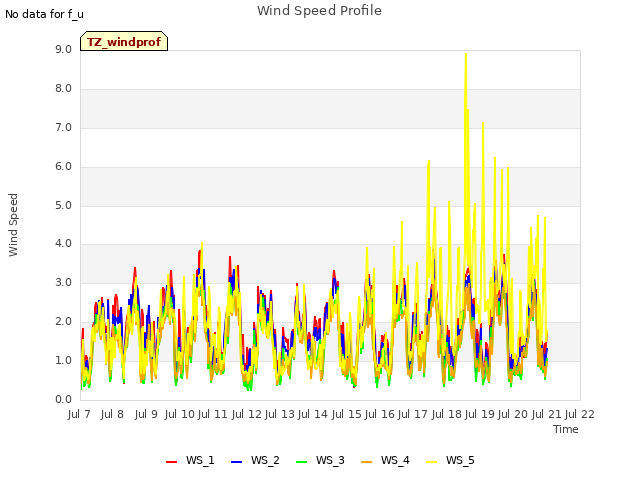Click the Wind Speed Profile chart title
The height and width of the screenshot is (480, 640).
(319, 11)
